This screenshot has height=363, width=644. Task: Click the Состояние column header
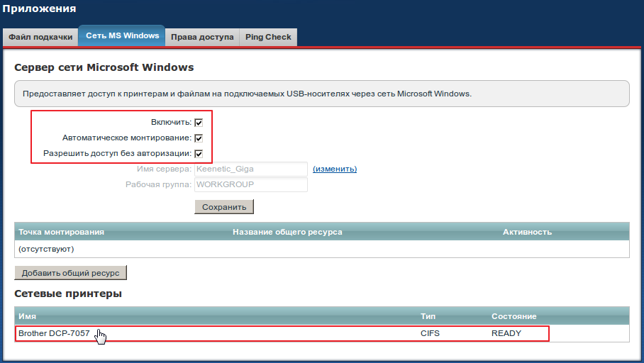513,316
